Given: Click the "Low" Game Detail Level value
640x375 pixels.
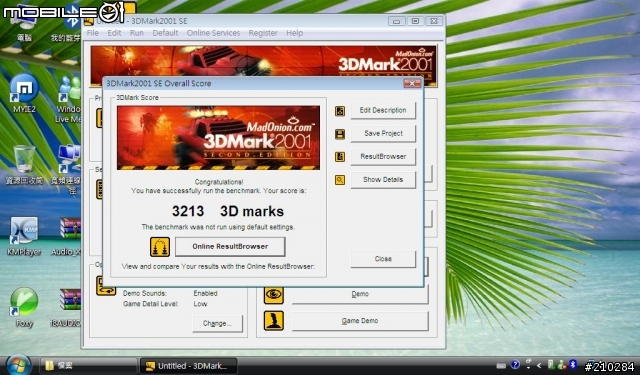Looking at the screenshot, I should coord(200,304).
